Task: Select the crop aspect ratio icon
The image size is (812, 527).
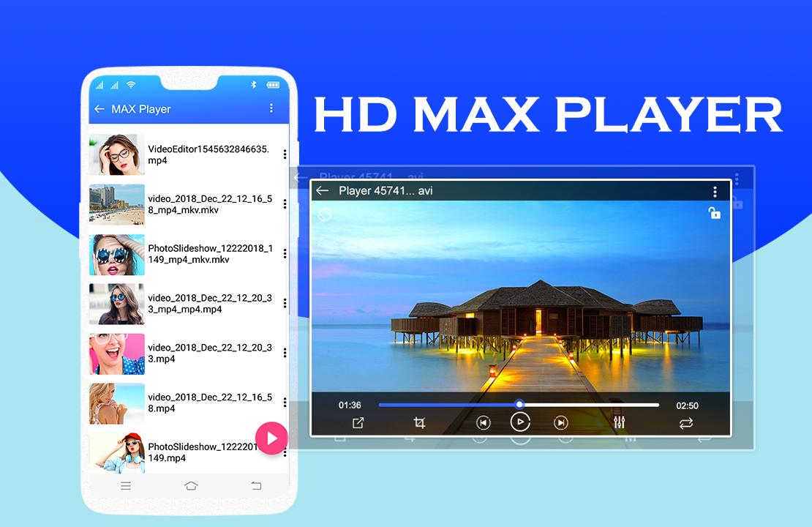Action: click(419, 423)
